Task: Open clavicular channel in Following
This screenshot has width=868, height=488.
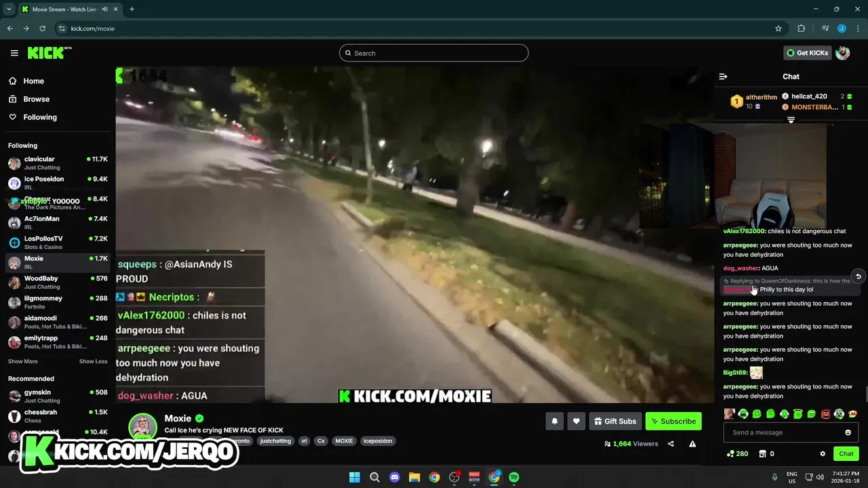Action: click(58, 163)
